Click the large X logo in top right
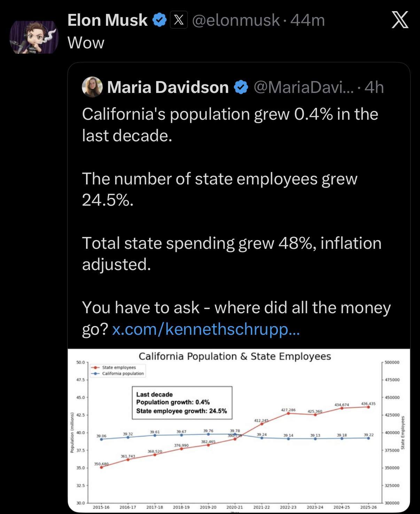This screenshot has height=514, width=420. click(400, 20)
